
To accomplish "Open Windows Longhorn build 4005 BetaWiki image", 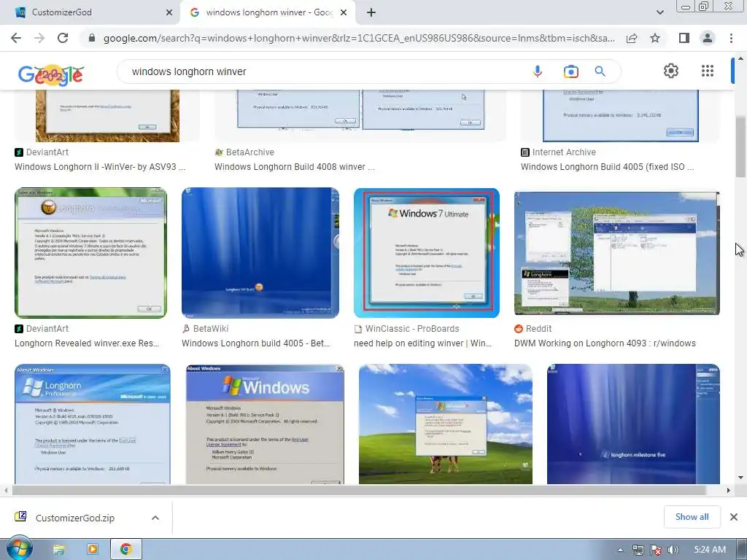I will tap(260, 253).
